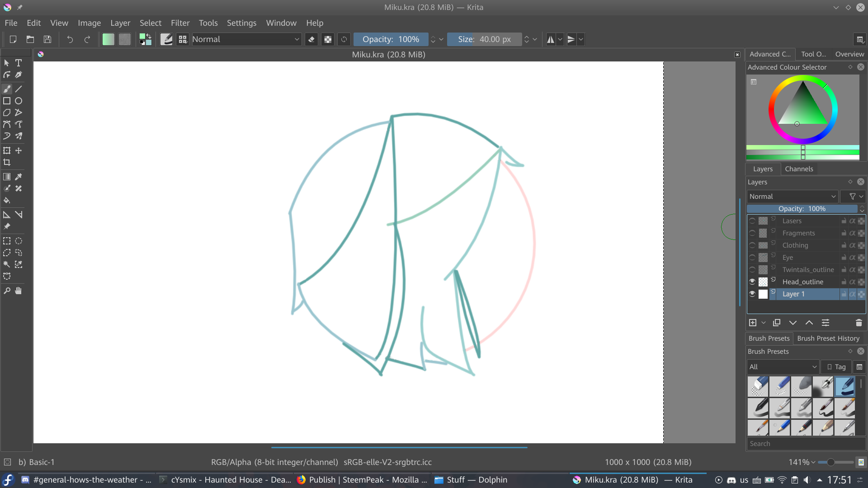The height and width of the screenshot is (488, 868).
Task: Show the Clothing layer
Action: click(x=752, y=245)
